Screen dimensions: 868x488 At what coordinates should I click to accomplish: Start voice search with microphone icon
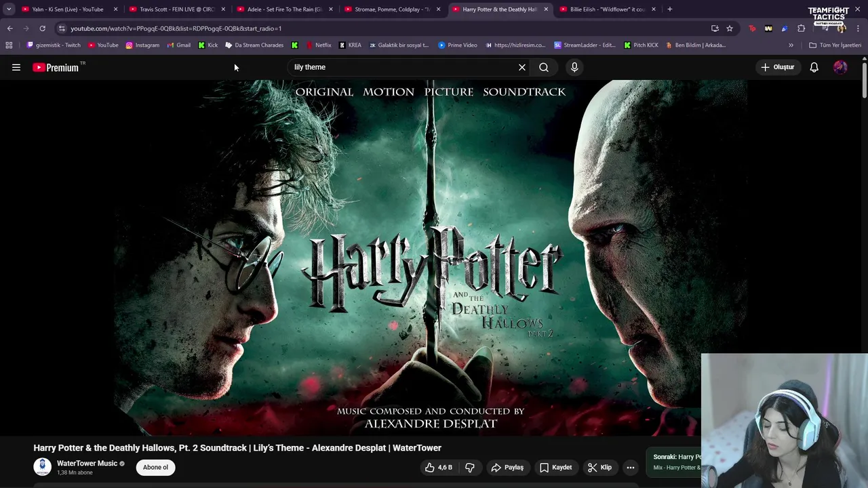point(574,67)
